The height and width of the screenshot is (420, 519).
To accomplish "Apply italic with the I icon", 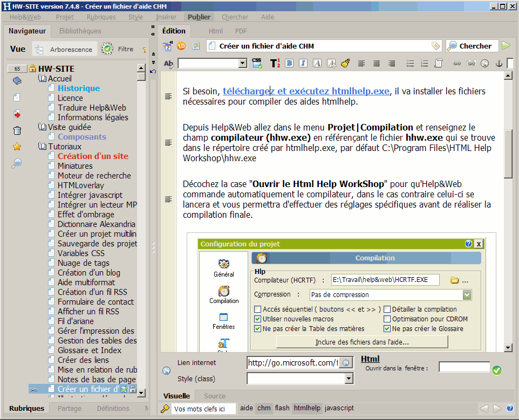I will [x=303, y=63].
